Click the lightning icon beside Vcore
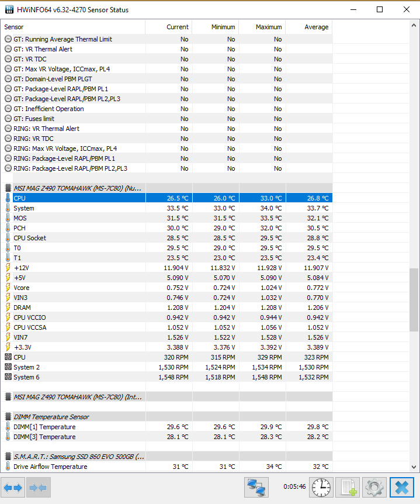 (8, 288)
